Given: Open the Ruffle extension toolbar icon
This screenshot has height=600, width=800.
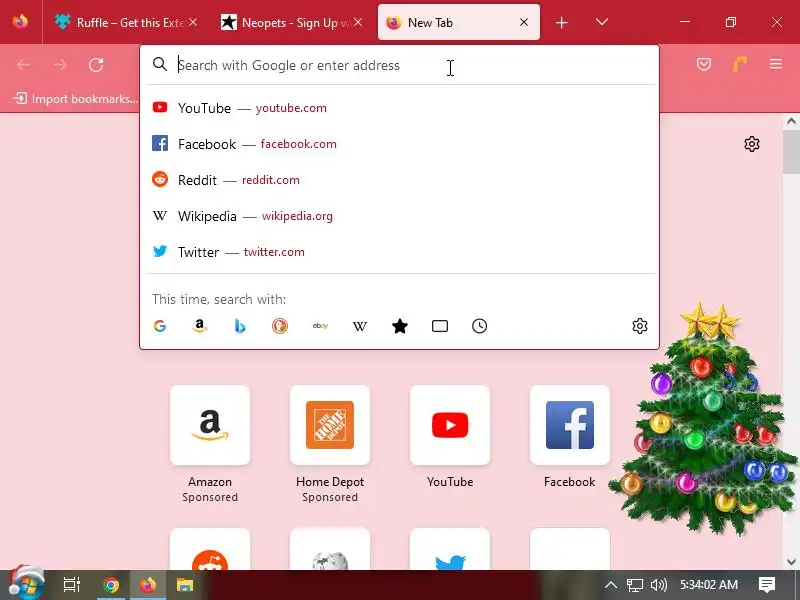Looking at the screenshot, I should tap(739, 64).
